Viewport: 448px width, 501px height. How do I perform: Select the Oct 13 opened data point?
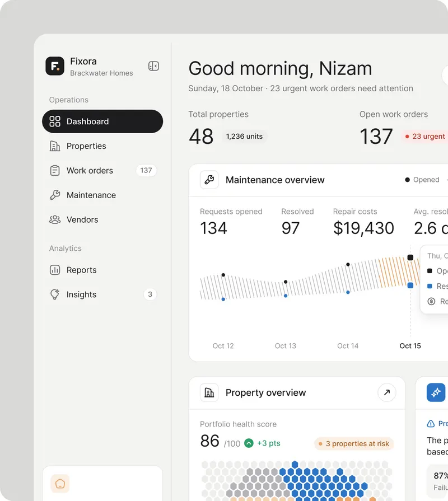(286, 282)
